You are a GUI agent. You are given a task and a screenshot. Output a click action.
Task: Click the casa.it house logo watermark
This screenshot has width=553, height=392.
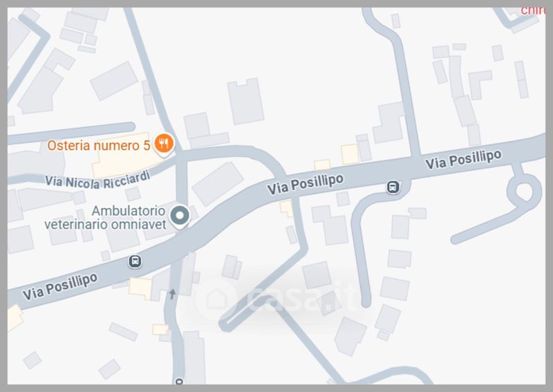[216, 299]
